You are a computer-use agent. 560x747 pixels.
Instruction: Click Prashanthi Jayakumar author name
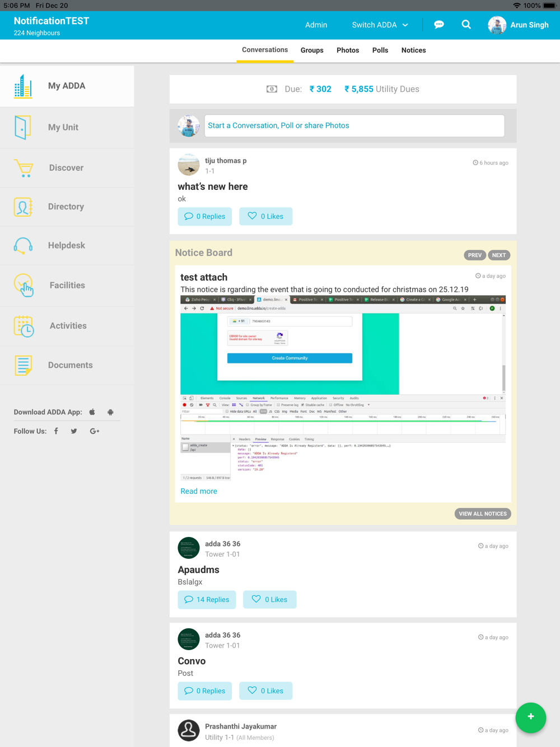[x=241, y=727]
